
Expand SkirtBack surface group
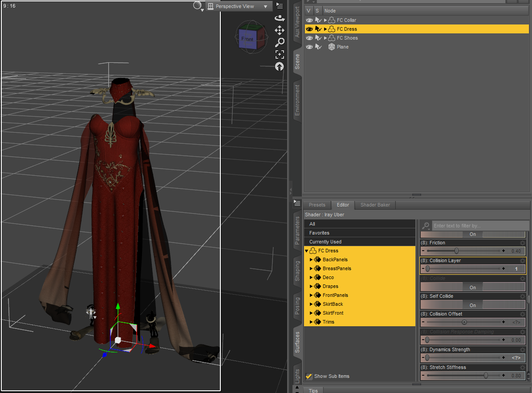coord(311,304)
